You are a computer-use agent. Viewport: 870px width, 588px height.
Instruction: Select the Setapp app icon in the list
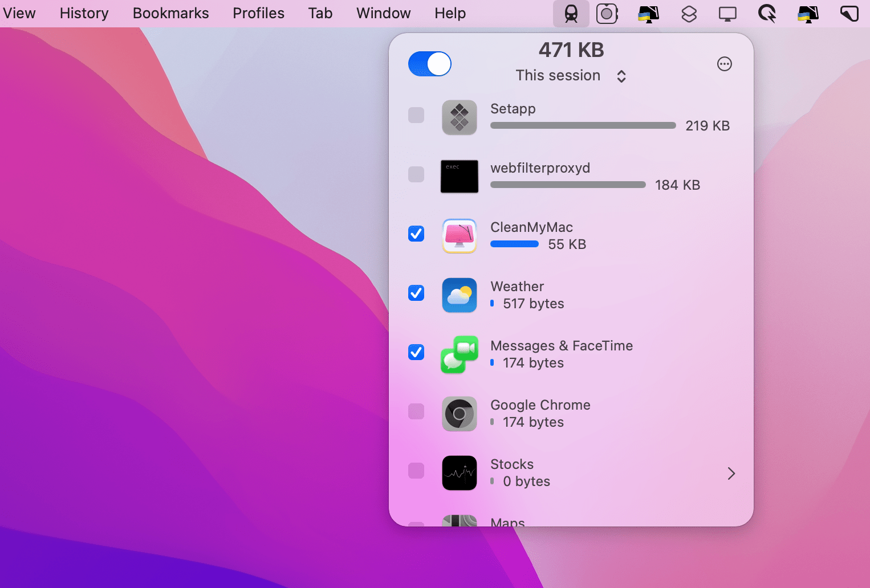coord(459,117)
